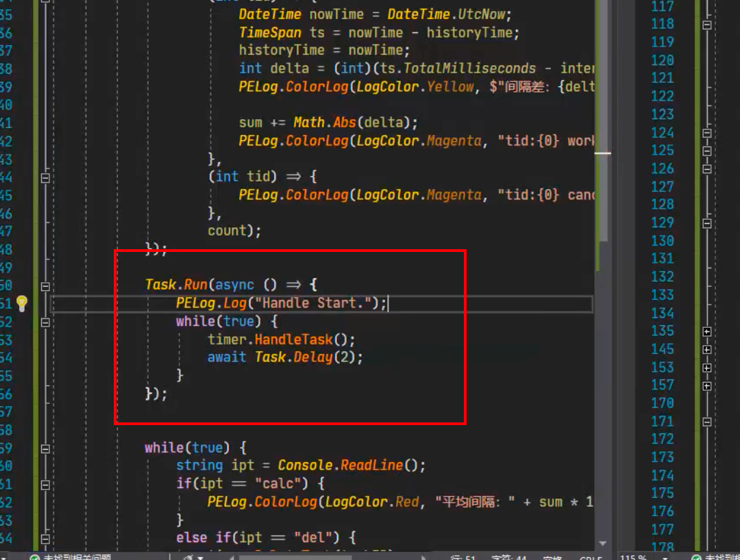Click the "Handle Start." string literal
Screen dimensions: 740x560
(x=313, y=303)
